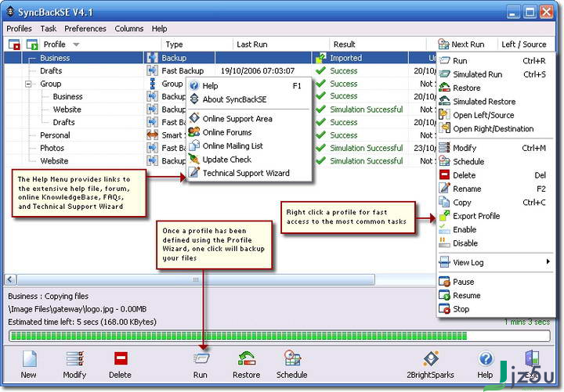Click the Fast Backup icon in Drafts row
This screenshot has height=392, width=564.
pyautogui.click(x=153, y=70)
